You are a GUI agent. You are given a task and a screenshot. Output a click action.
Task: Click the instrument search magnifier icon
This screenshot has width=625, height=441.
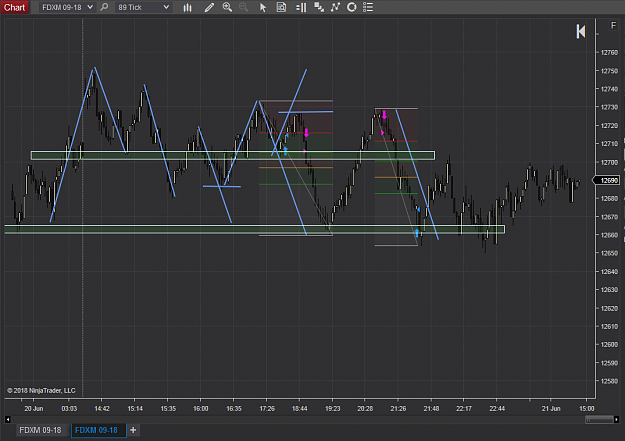104,7
